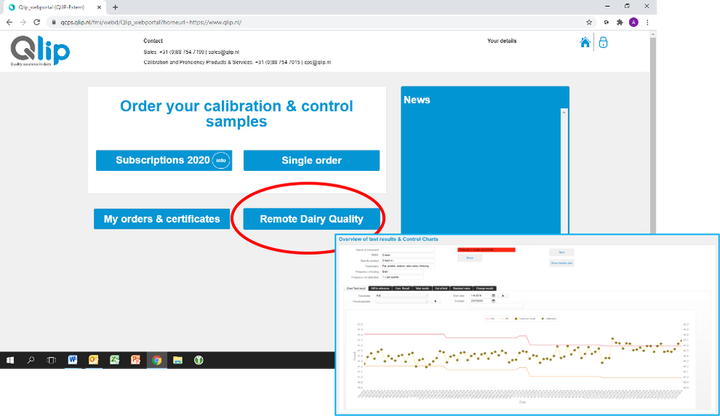The height and width of the screenshot is (416, 720).
Task: Click the Save button in overview
Action: (x=562, y=252)
